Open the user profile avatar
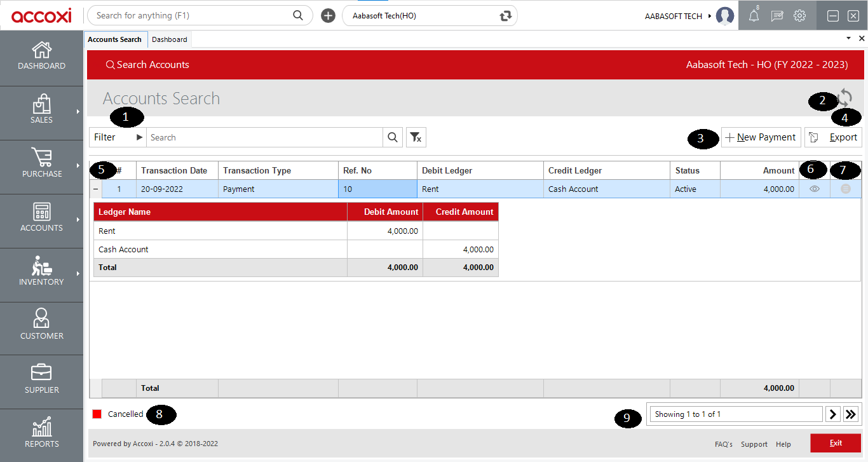Screen dimensions: 868x462 [x=725, y=16]
